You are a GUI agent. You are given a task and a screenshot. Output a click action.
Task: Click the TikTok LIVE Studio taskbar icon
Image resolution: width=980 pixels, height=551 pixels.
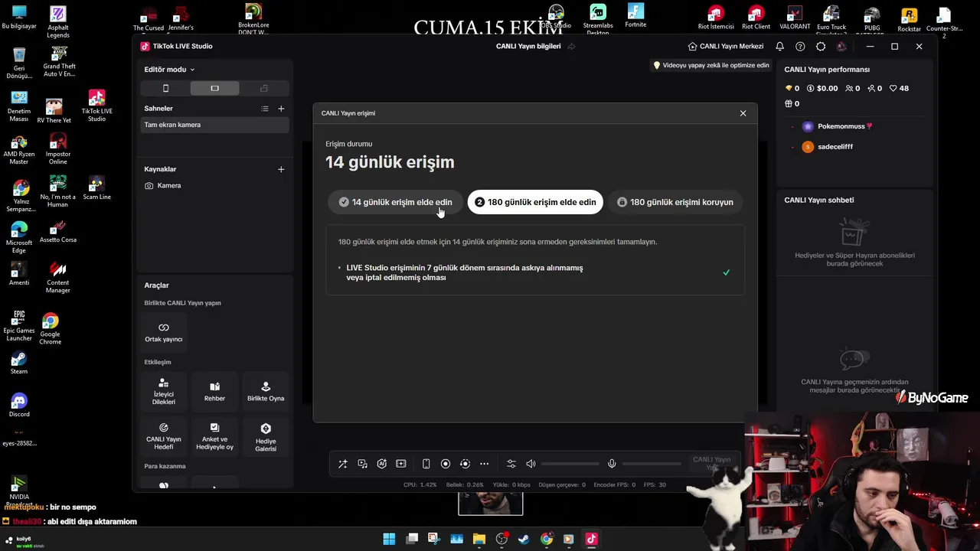(x=591, y=539)
